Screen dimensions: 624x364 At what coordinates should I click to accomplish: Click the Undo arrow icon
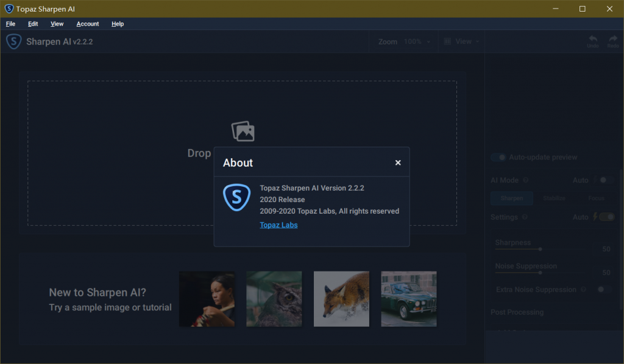592,40
